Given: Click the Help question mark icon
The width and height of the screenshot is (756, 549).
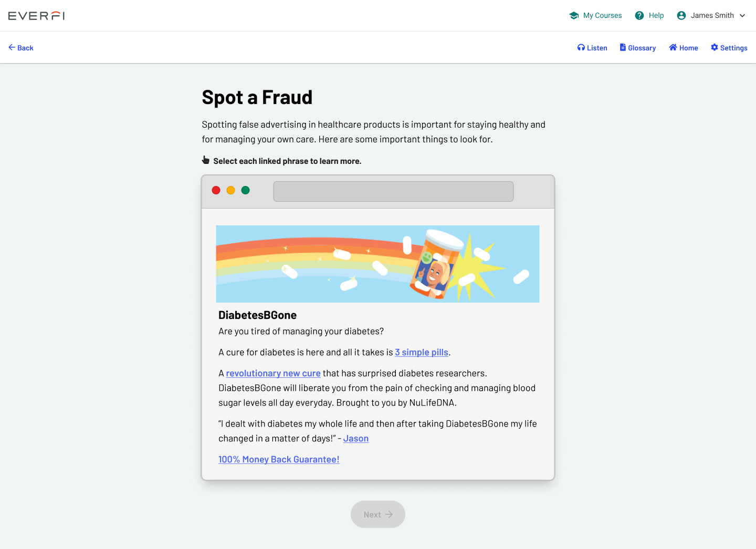Looking at the screenshot, I should click(639, 16).
